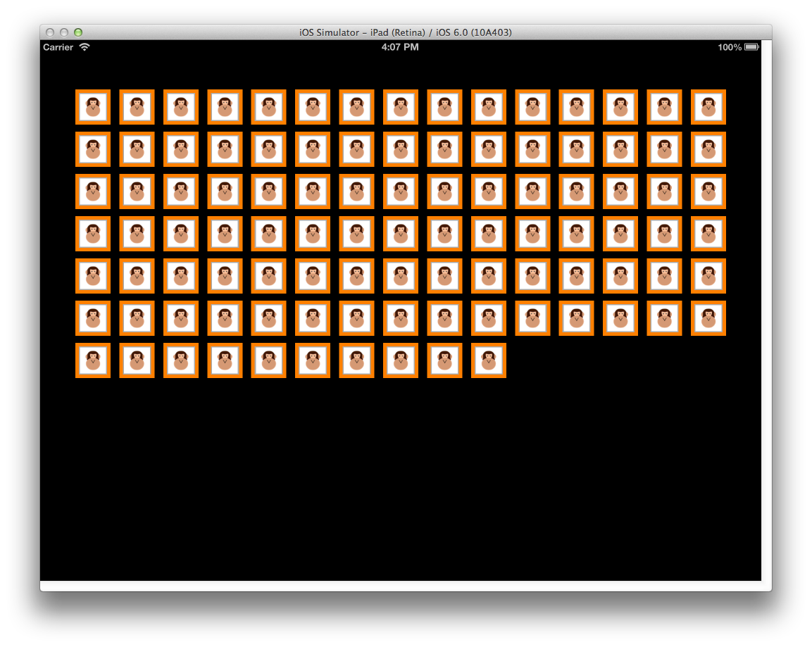Select the monkey in the top-right corner
Viewport: 812px width, 647px height.
click(x=708, y=106)
